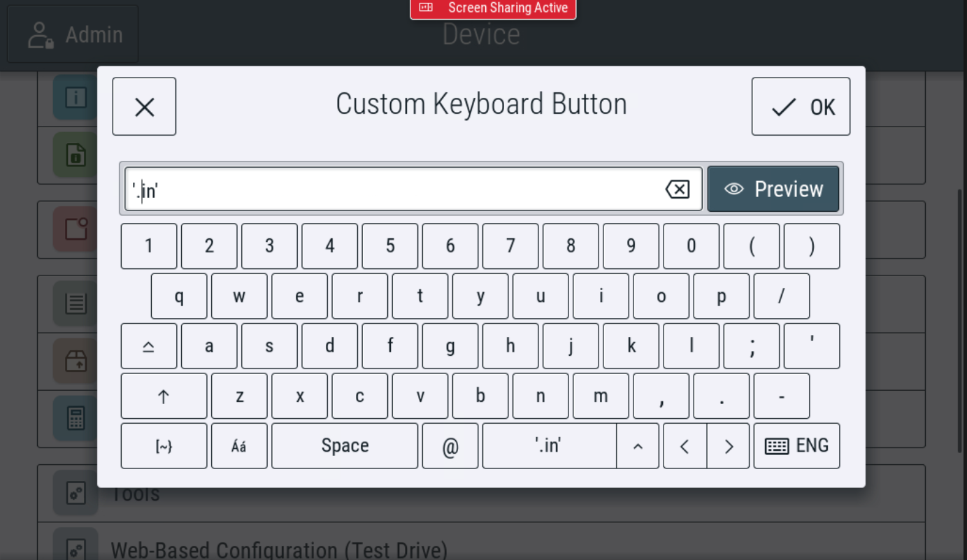Move cursor left with arrow key

tap(685, 445)
